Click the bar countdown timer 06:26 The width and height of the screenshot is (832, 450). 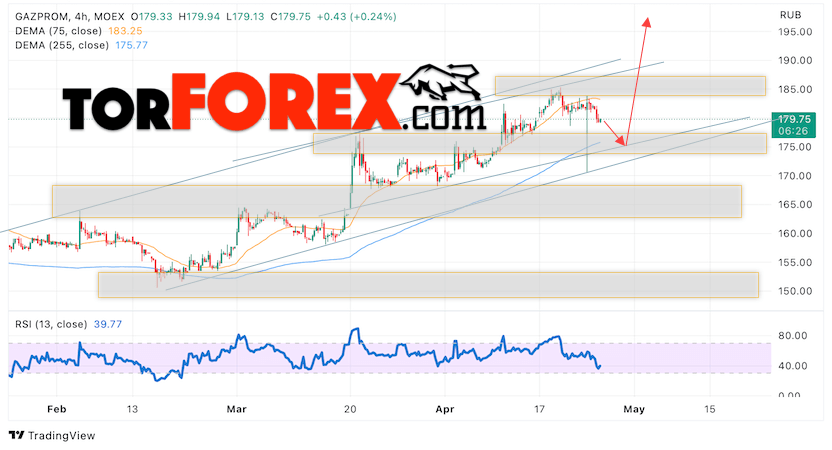793,131
